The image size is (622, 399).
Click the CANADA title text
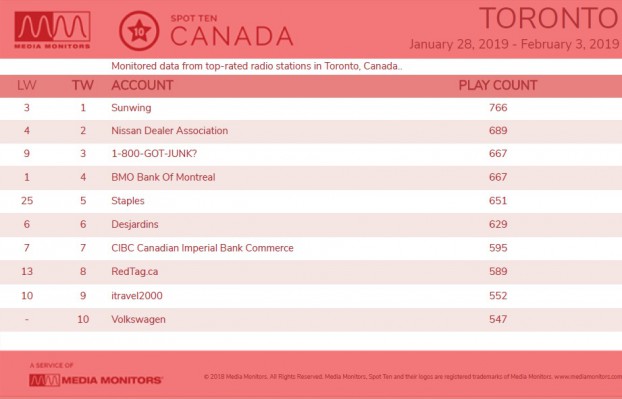coord(232,36)
